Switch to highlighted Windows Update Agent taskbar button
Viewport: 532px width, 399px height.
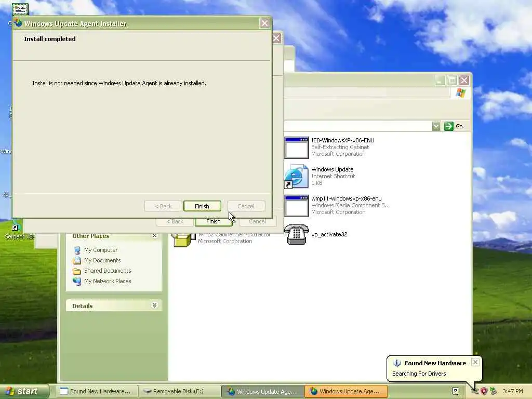pyautogui.click(x=345, y=391)
